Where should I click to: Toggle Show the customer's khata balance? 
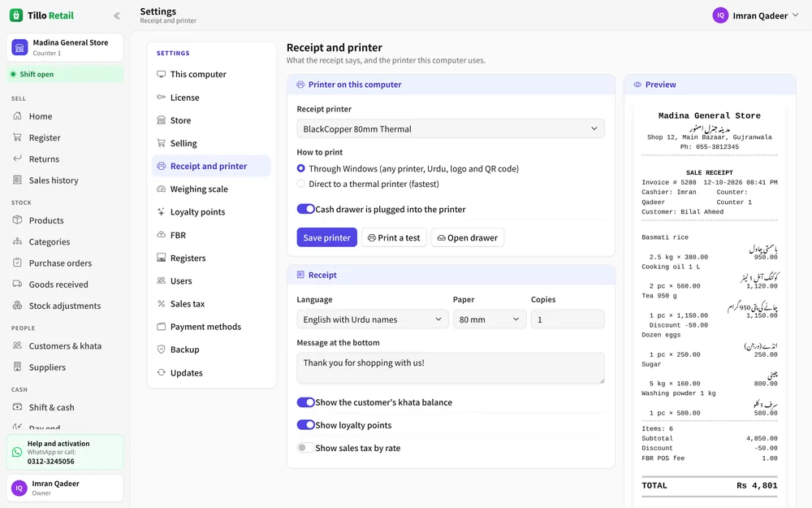pyautogui.click(x=305, y=402)
